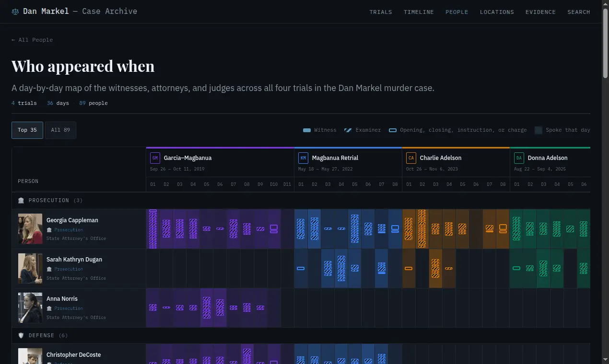This screenshot has height=364, width=609.
Task: Click the role icon under Sarah Kathryn Dugan's name
Action: (x=49, y=269)
